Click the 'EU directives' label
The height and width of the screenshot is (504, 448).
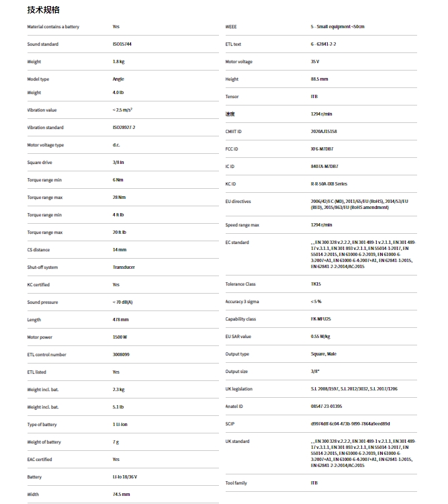[x=237, y=202]
